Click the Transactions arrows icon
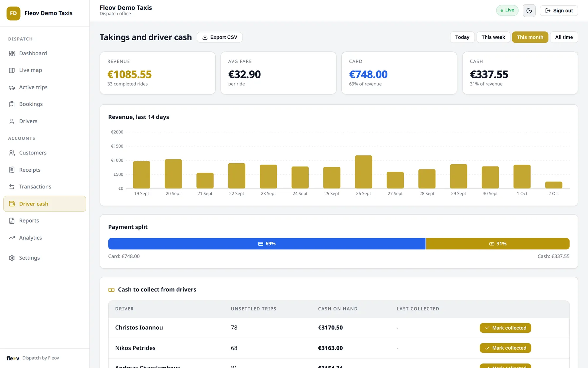The width and height of the screenshot is (588, 368). point(12,187)
